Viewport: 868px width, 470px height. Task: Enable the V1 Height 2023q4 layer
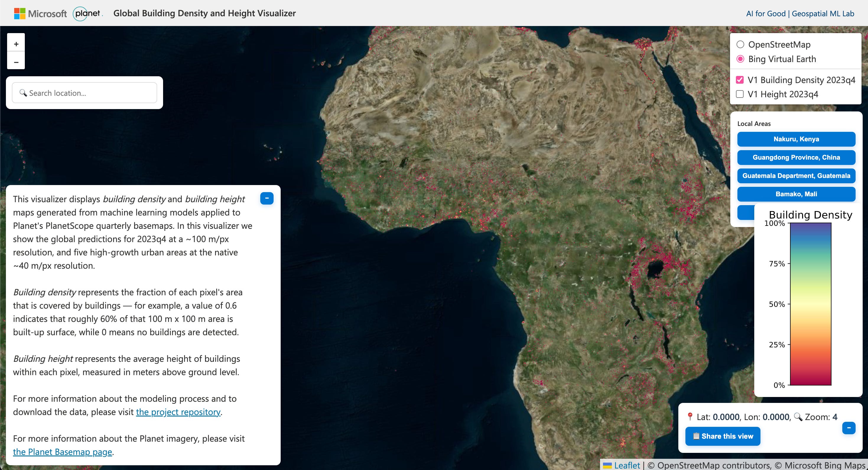pyautogui.click(x=739, y=94)
